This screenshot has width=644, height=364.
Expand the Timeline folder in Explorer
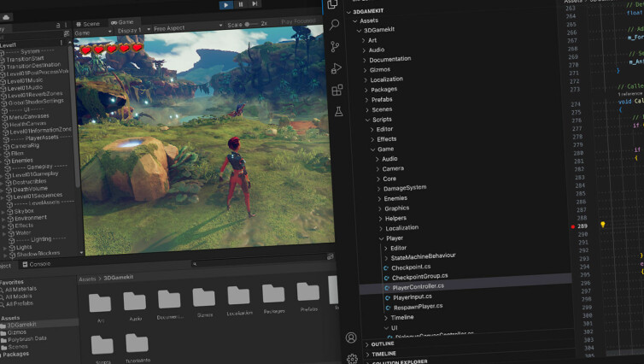(386, 318)
